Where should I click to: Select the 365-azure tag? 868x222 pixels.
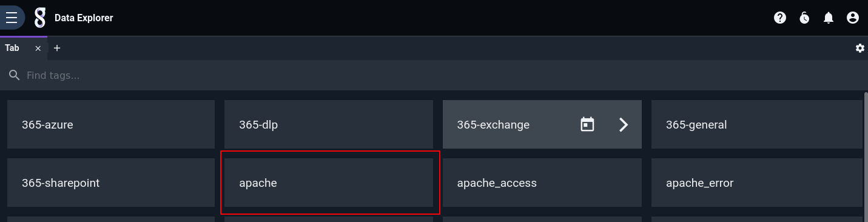pos(111,124)
